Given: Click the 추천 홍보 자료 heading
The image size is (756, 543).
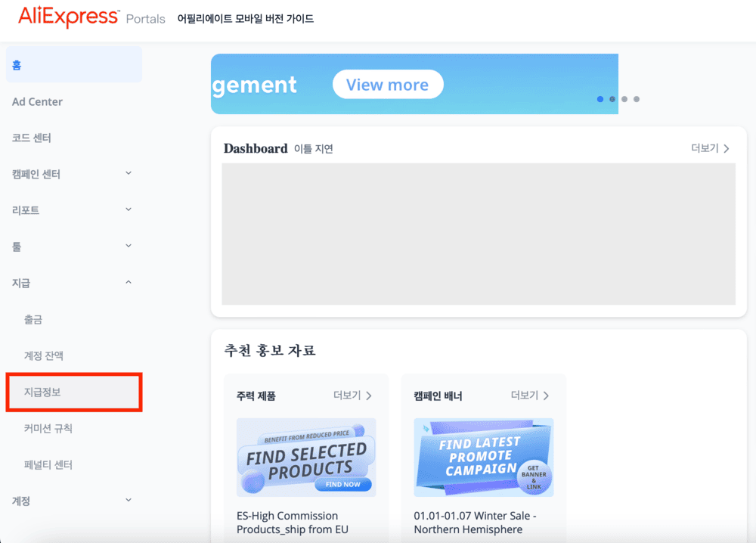Looking at the screenshot, I should [x=270, y=350].
